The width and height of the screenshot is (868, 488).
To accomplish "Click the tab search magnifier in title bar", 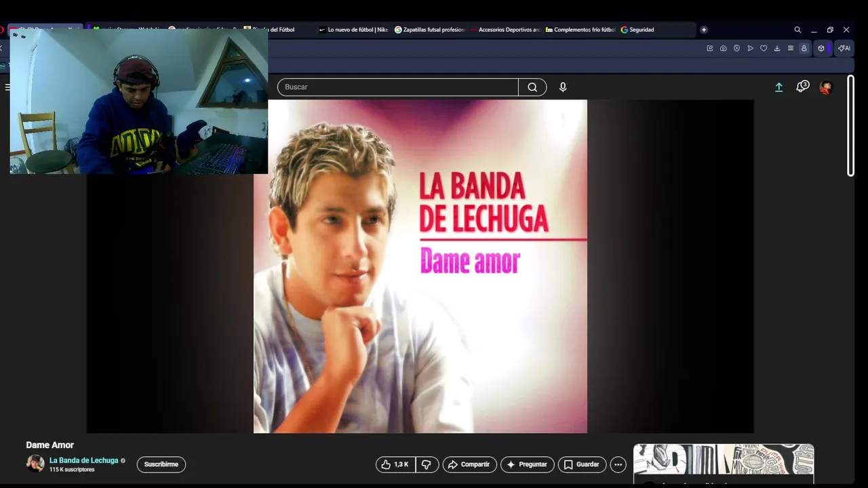I will [x=797, y=30].
